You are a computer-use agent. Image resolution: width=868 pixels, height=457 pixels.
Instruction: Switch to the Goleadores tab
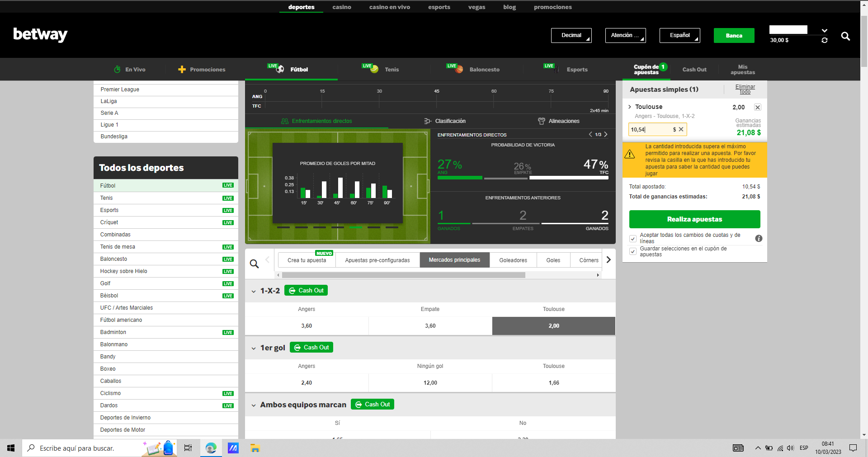[513, 260]
